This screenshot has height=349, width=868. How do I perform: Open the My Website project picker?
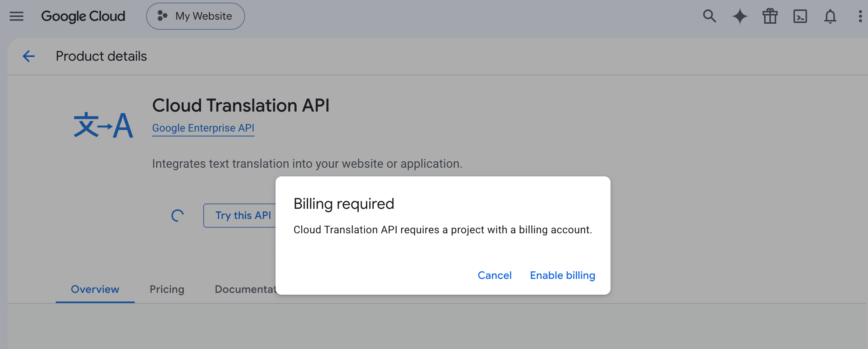click(195, 16)
